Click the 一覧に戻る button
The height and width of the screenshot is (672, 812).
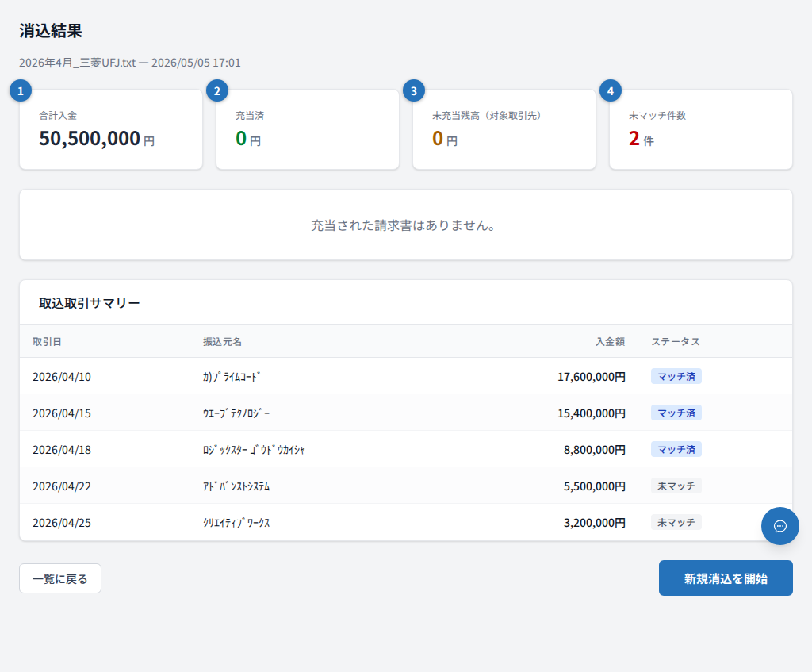[60, 578]
